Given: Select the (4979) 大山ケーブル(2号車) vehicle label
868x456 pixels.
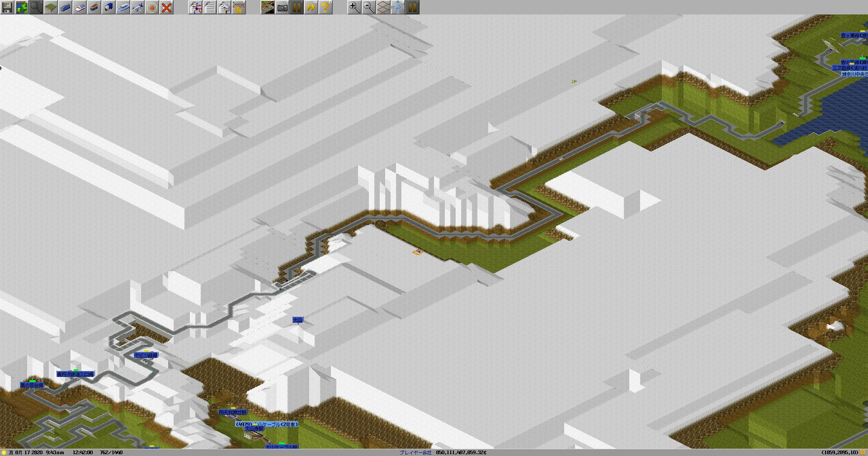Looking at the screenshot, I should [267, 424].
